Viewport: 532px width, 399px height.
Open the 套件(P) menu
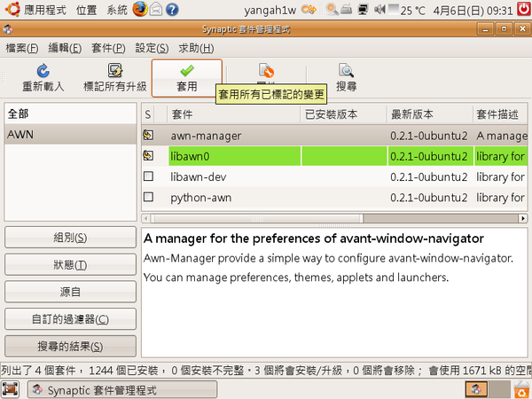(x=108, y=48)
